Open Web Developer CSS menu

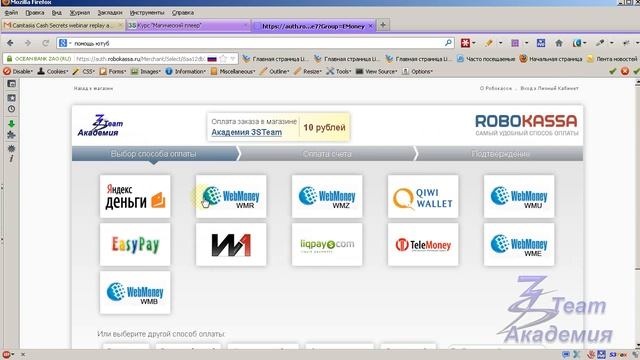[x=84, y=71]
